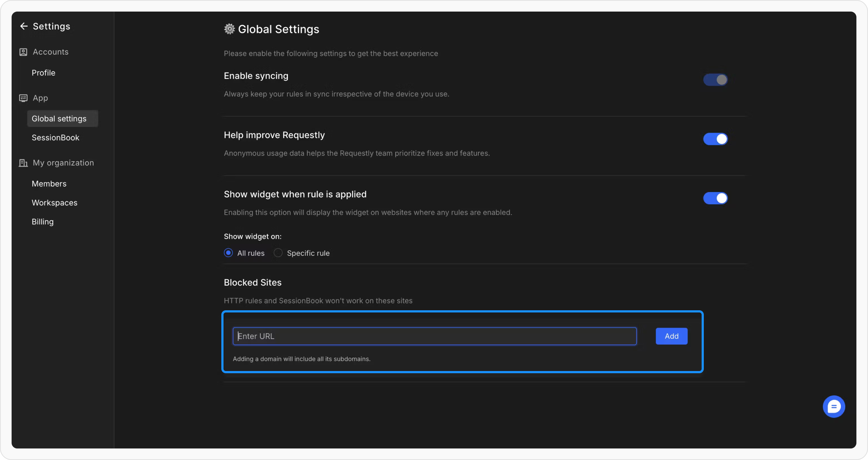Toggle the Enable syncing switch
The width and height of the screenshot is (868, 460).
[x=715, y=80]
